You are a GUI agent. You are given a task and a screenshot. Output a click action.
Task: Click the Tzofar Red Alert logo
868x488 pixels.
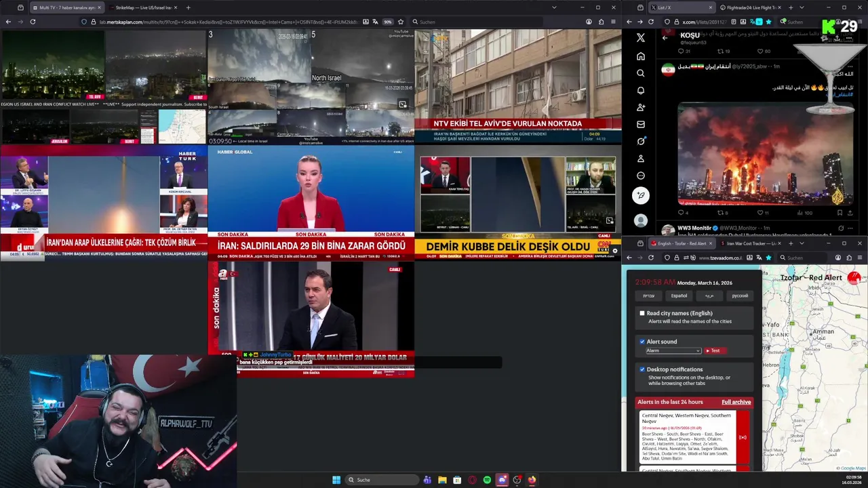(x=854, y=277)
